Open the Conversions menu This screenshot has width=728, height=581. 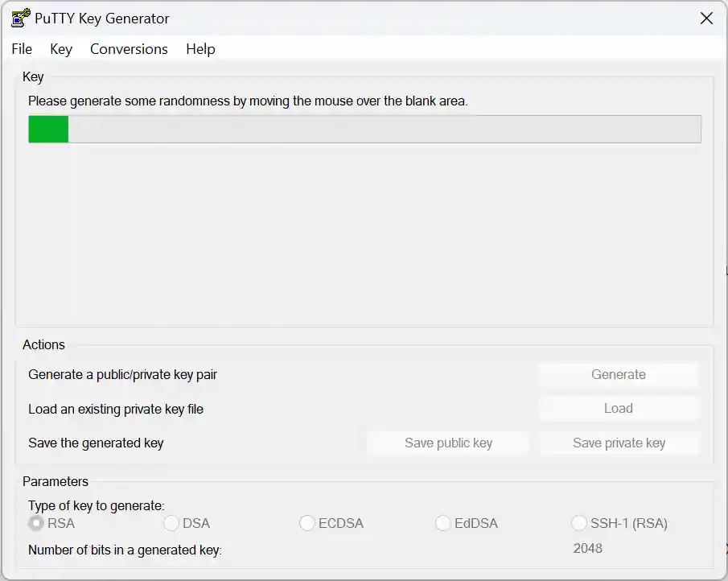pyautogui.click(x=129, y=49)
